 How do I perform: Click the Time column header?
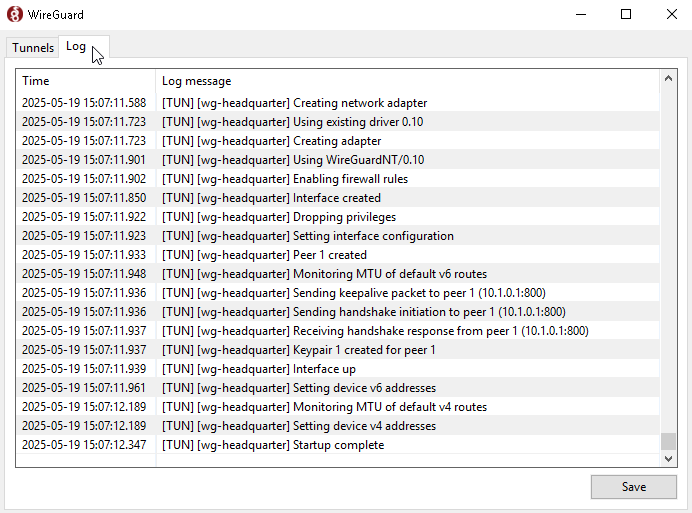click(x=86, y=81)
